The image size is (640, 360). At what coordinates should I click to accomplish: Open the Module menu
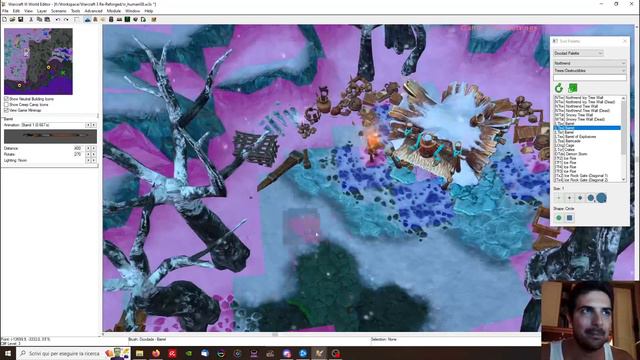point(114,11)
